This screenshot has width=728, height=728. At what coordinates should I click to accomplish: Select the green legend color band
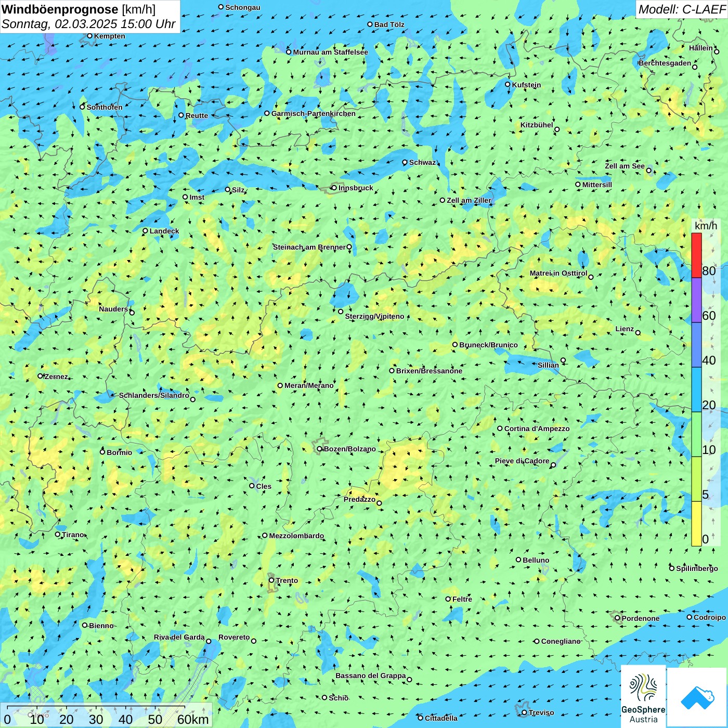coord(696,435)
